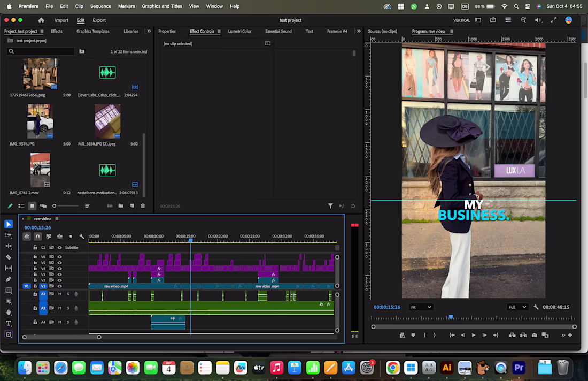Select the Slip tool
This screenshot has height=381, width=588.
tap(8, 269)
